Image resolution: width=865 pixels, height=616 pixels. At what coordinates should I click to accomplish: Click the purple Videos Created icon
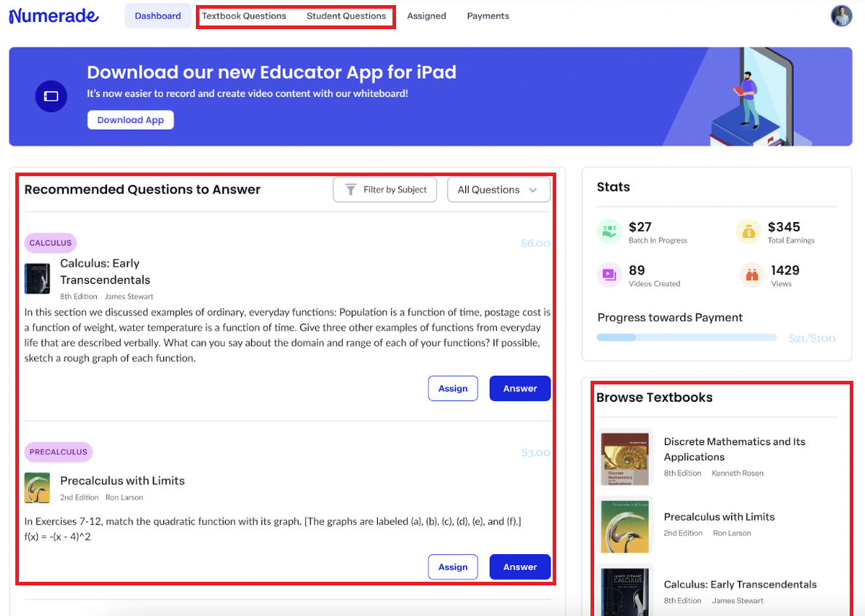609,275
